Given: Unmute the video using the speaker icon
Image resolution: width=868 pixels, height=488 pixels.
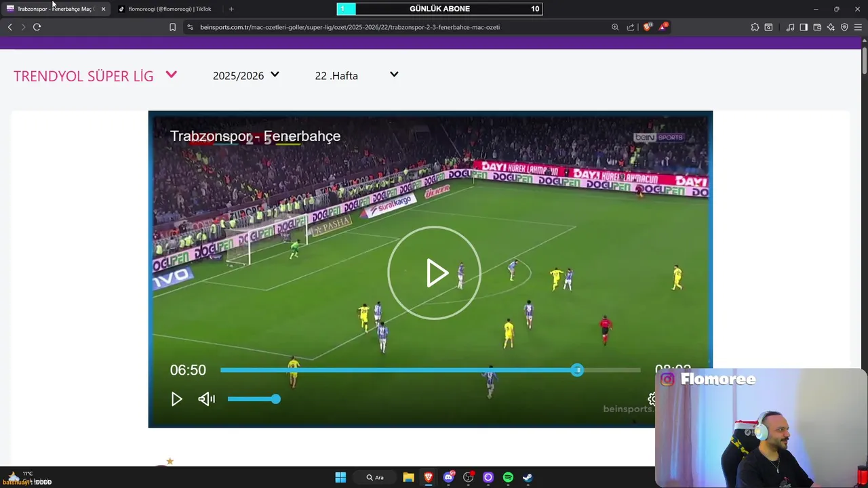Looking at the screenshot, I should click(x=206, y=399).
